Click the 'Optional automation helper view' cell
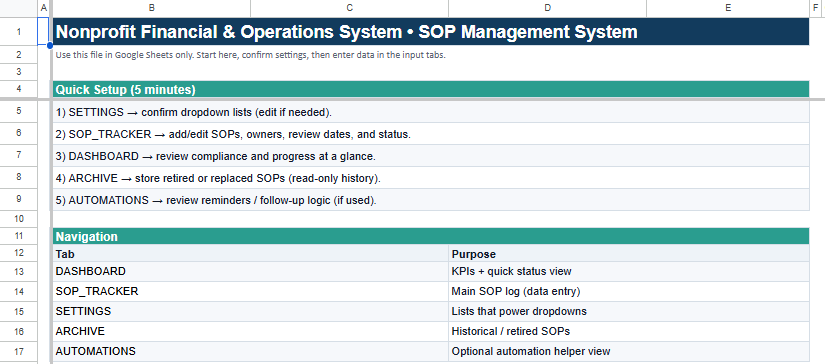This screenshot has width=825, height=364. [x=629, y=351]
